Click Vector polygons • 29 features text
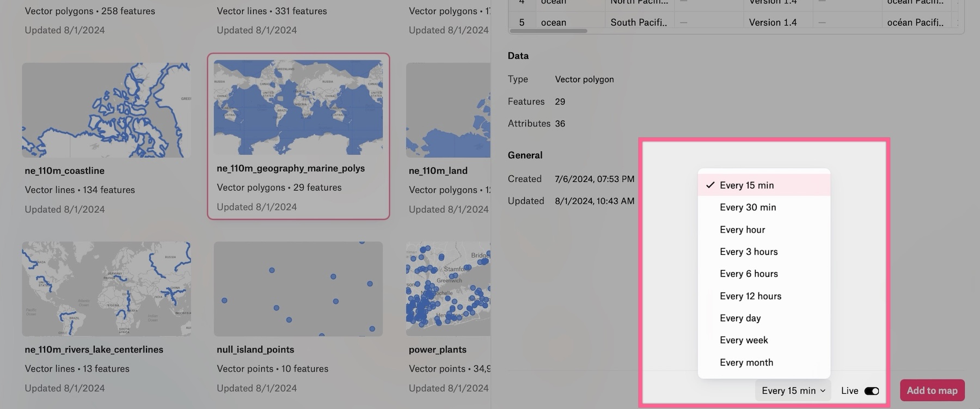Screen dimensions: 980x409 (279, 187)
